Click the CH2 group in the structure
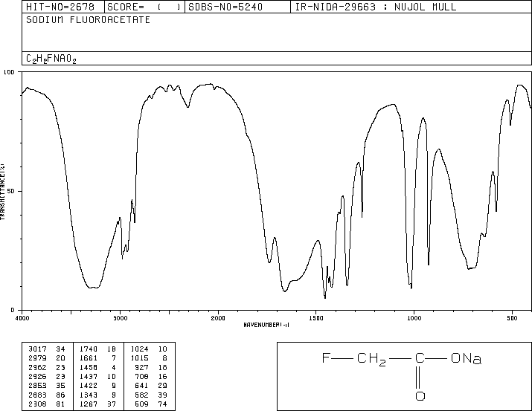 [x=371, y=359]
